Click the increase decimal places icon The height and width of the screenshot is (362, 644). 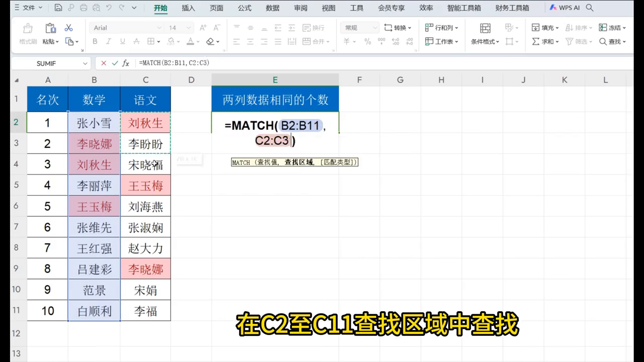(x=396, y=42)
